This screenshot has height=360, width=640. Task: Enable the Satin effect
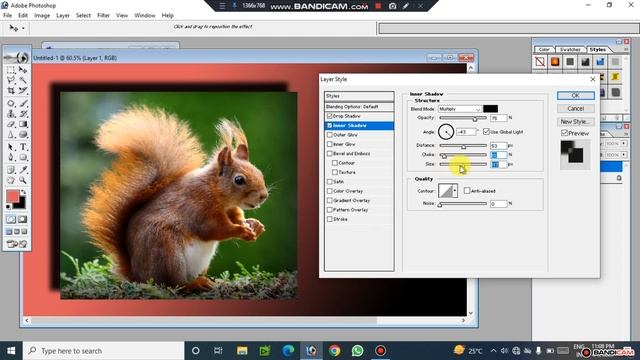(330, 182)
